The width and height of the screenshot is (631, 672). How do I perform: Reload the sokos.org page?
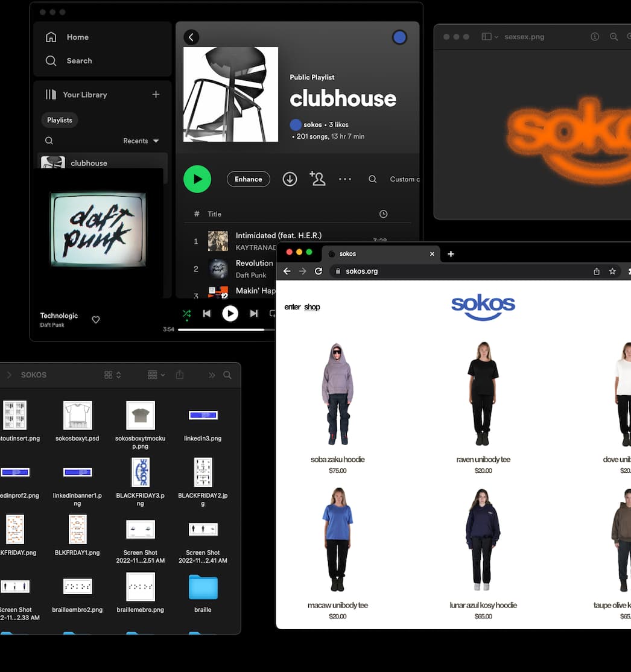(319, 271)
